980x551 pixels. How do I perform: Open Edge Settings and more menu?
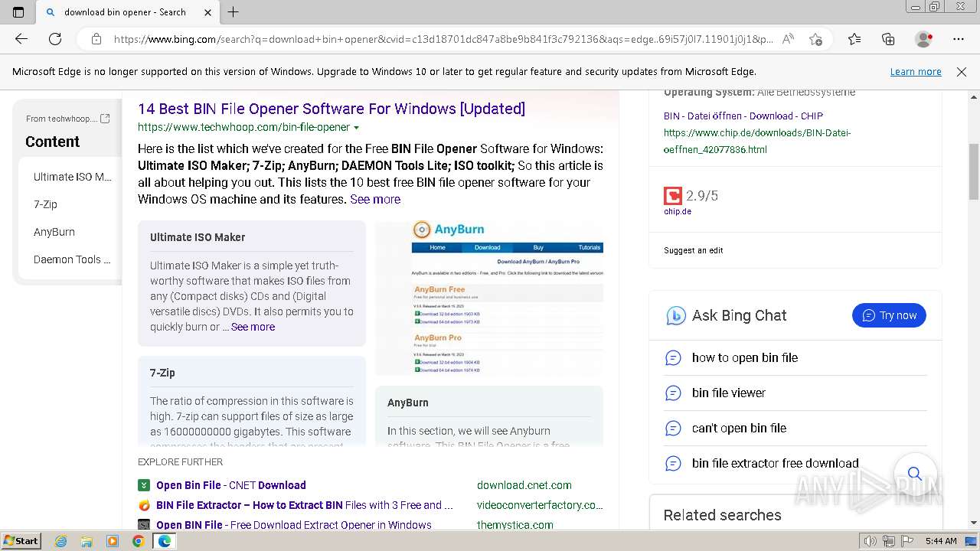point(959,39)
